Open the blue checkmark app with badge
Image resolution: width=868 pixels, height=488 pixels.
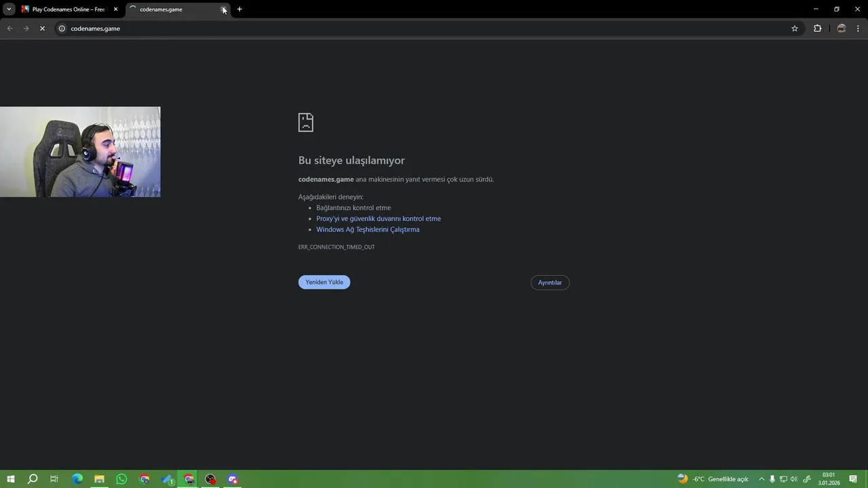(x=167, y=479)
